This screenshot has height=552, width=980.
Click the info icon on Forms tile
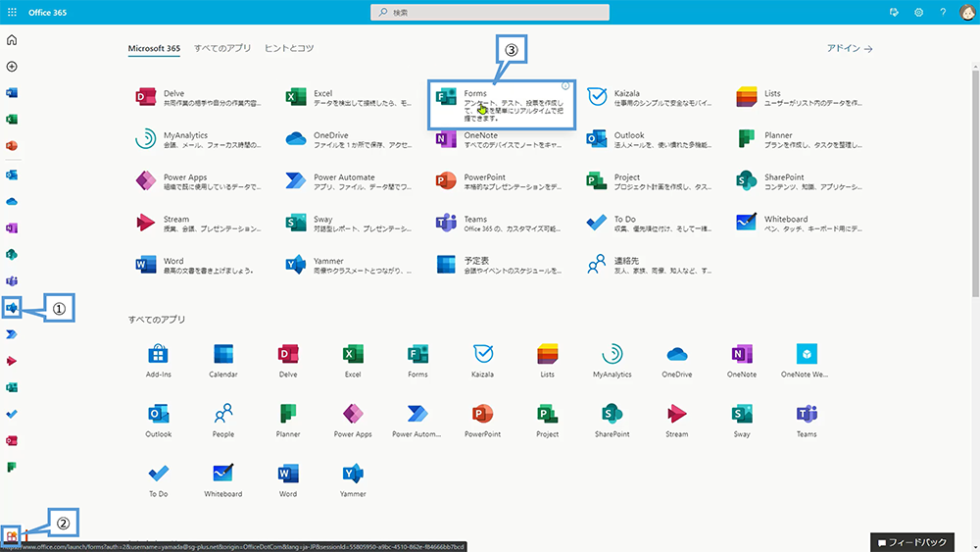[565, 86]
